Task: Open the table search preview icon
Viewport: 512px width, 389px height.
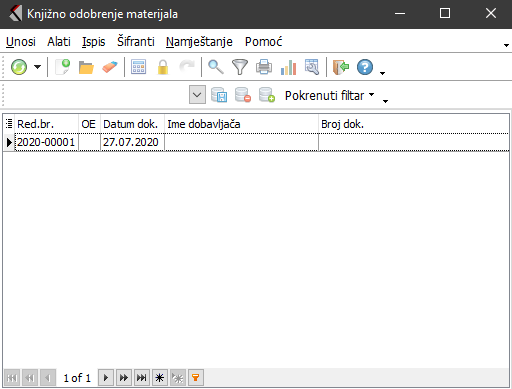Action: pos(312,67)
